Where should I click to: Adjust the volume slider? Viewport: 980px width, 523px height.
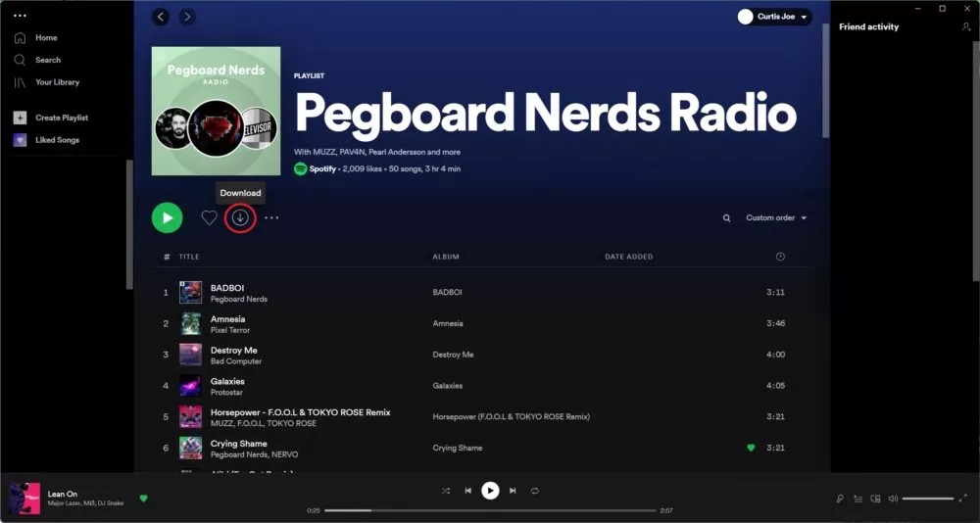(928, 499)
